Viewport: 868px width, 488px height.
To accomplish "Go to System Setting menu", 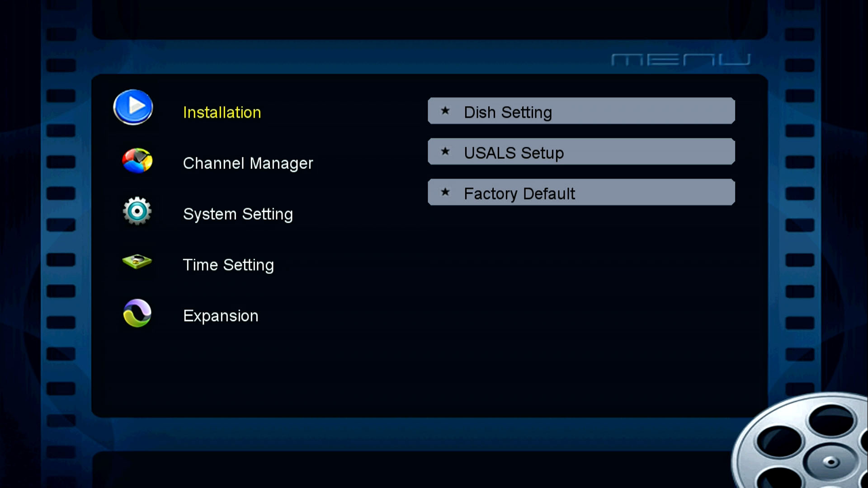I will click(x=238, y=214).
